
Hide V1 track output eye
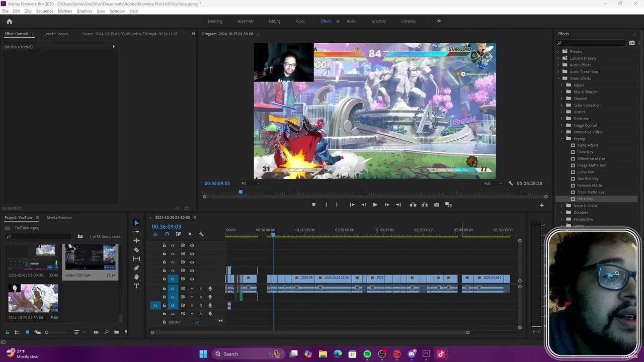coord(192,279)
